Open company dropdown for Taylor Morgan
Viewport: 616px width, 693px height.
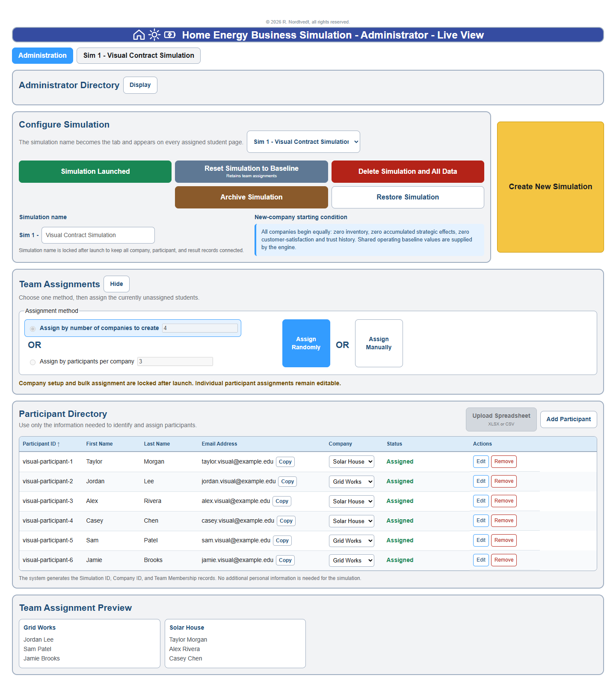click(351, 461)
